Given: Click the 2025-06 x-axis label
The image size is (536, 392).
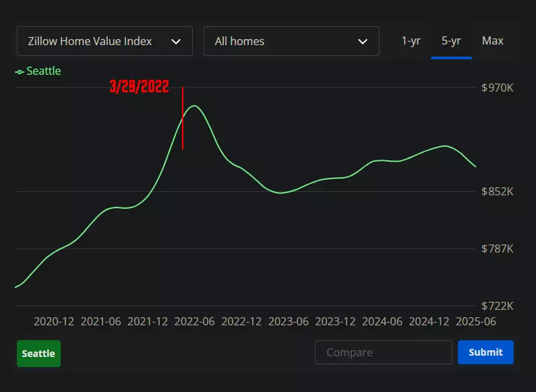Looking at the screenshot, I should pyautogui.click(x=476, y=322).
